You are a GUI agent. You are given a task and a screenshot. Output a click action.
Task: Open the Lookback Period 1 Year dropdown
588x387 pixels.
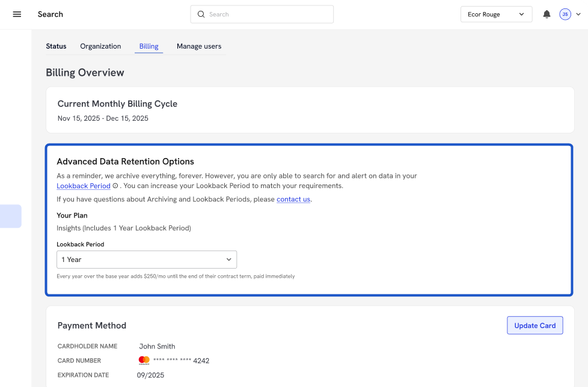tap(147, 260)
